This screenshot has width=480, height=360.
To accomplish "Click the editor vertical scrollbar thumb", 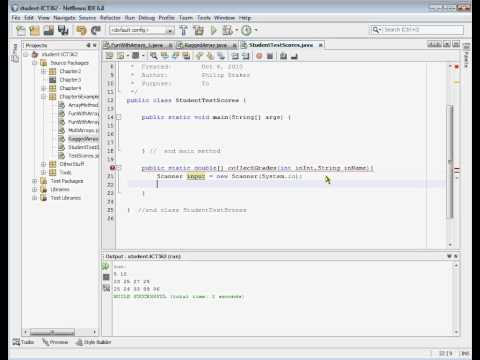I will tap(450, 162).
